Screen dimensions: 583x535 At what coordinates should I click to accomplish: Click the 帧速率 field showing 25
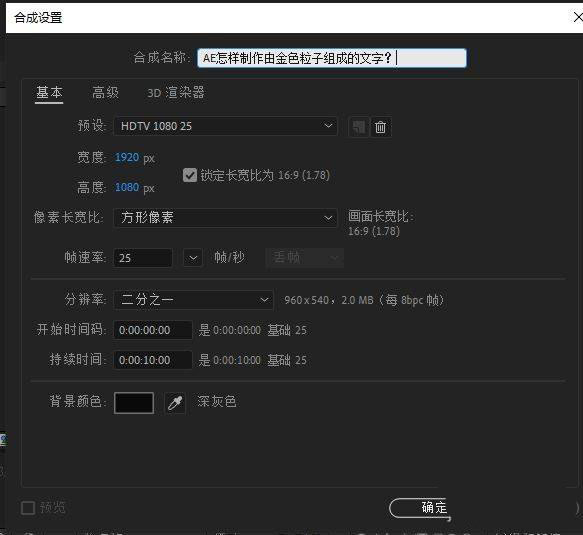coord(143,258)
